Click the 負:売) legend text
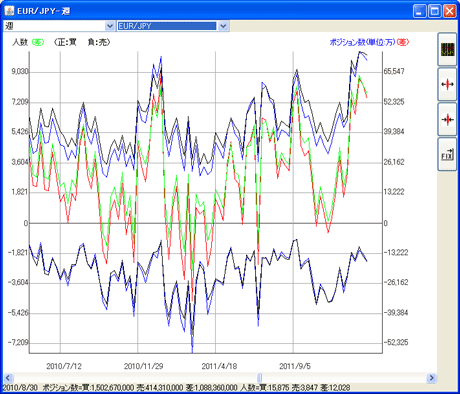 point(99,42)
